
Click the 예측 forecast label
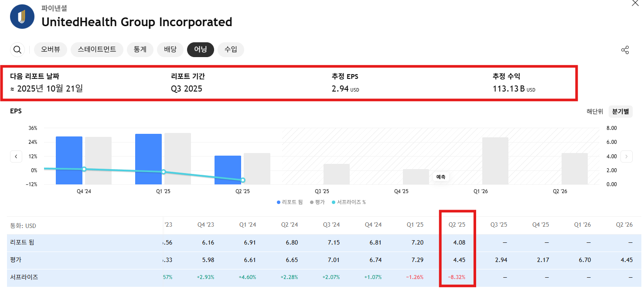[441, 177]
